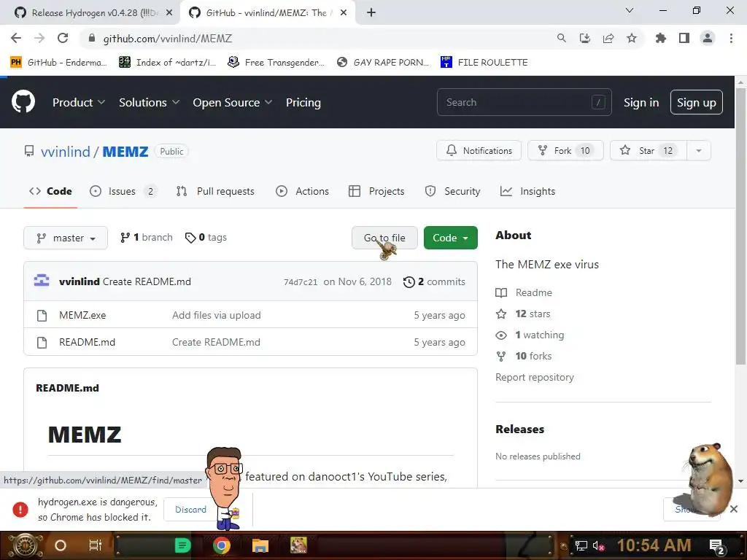
Task: Open the tab search chevron
Action: (x=630, y=10)
